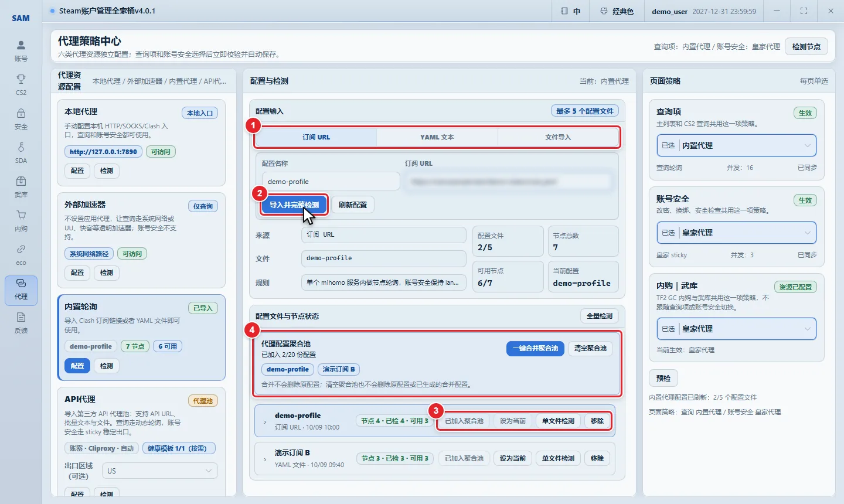The width and height of the screenshot is (844, 504).
Task: Switch to the 文件导入 tab
Action: pos(558,137)
